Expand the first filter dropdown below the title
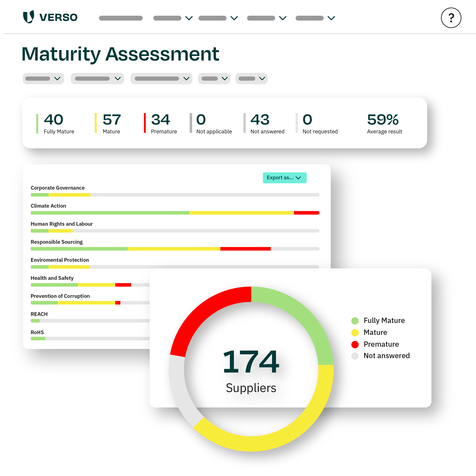476x476 pixels. 43,79
